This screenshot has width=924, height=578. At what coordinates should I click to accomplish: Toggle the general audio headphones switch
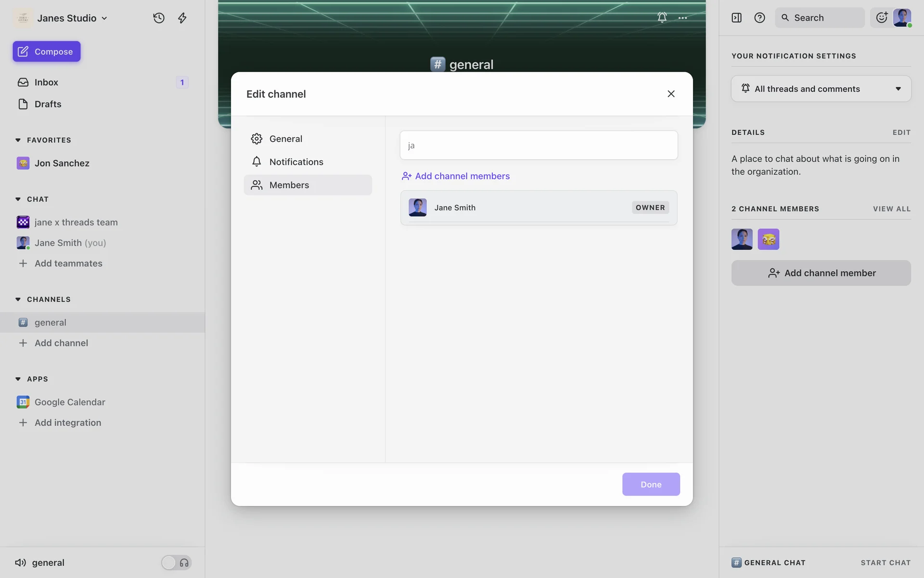coord(176,563)
